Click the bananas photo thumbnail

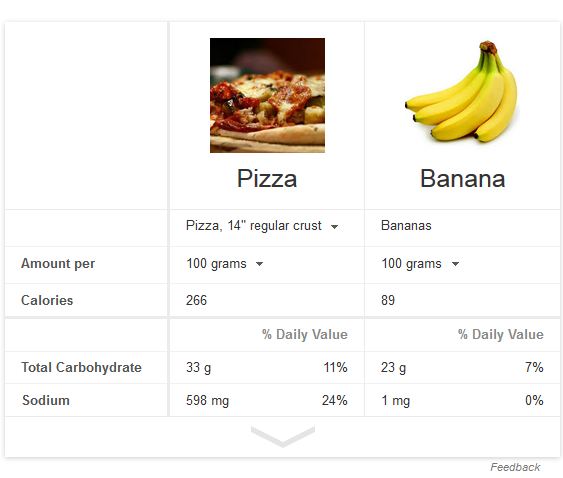coord(462,91)
